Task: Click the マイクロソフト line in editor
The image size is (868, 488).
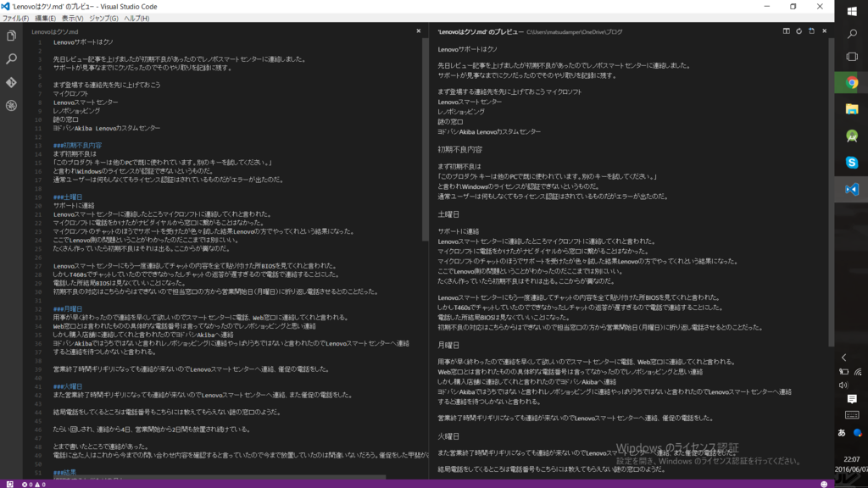Action: [x=71, y=94]
